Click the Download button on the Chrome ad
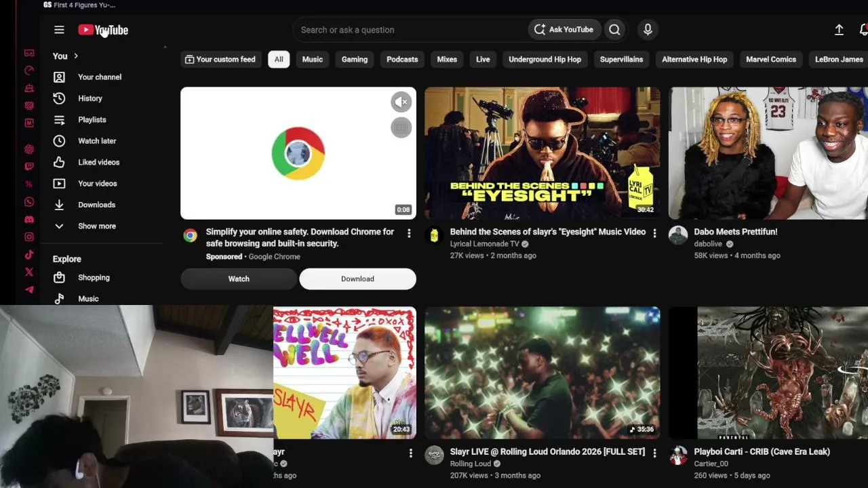This screenshot has width=868, height=488. coord(357,279)
